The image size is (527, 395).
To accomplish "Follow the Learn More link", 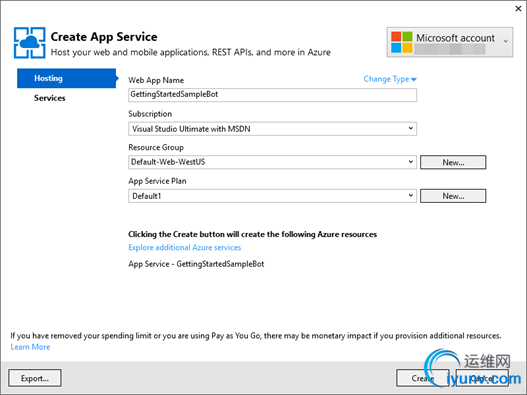I will click(x=30, y=347).
